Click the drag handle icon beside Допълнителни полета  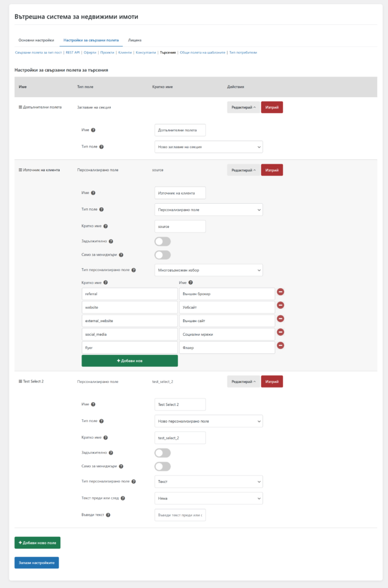point(21,107)
